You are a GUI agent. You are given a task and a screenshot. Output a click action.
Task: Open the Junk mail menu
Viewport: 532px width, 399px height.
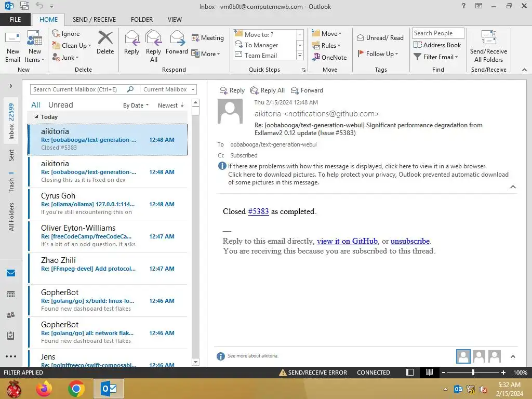(x=65, y=57)
